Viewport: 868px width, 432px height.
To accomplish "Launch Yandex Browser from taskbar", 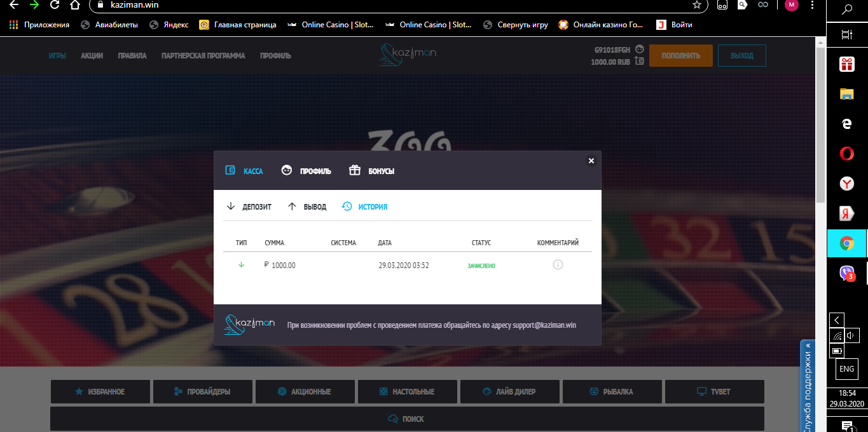I will (847, 184).
